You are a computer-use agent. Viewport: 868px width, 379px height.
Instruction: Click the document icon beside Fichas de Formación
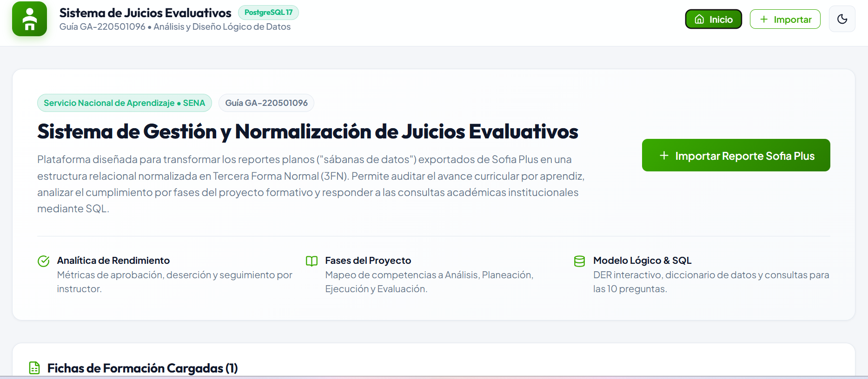point(34,368)
